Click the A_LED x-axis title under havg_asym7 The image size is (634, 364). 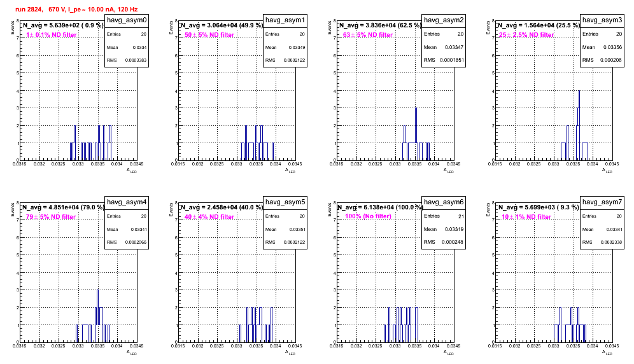[x=607, y=353]
